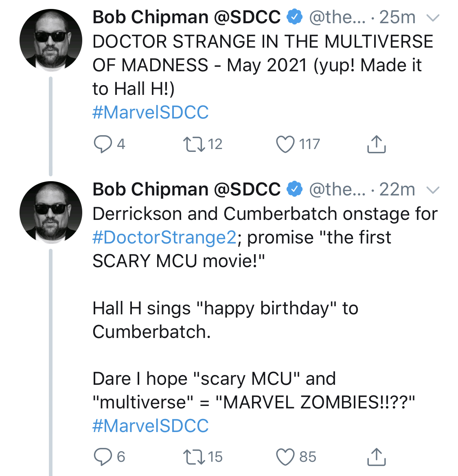Open options chevron on the 22m tweet

pyautogui.click(x=433, y=190)
